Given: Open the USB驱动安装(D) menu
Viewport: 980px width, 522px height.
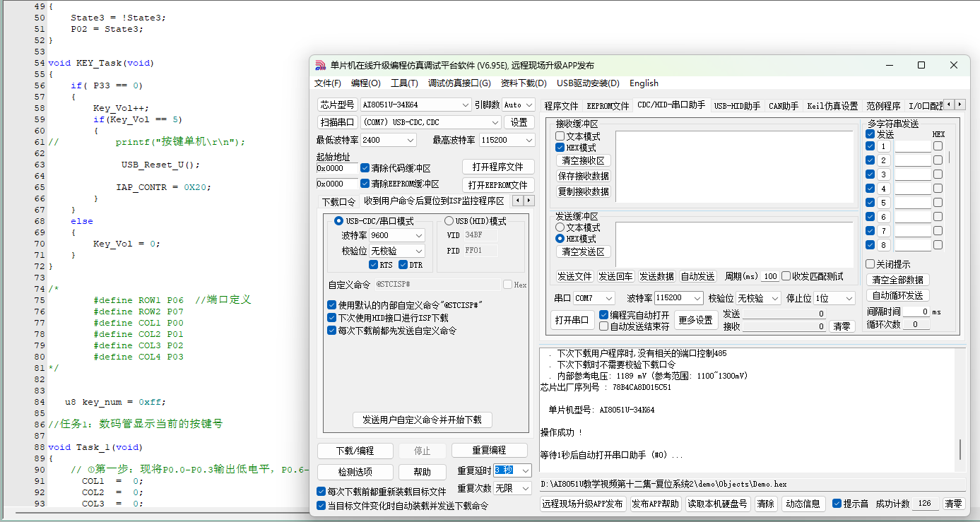Looking at the screenshot, I should 588,83.
